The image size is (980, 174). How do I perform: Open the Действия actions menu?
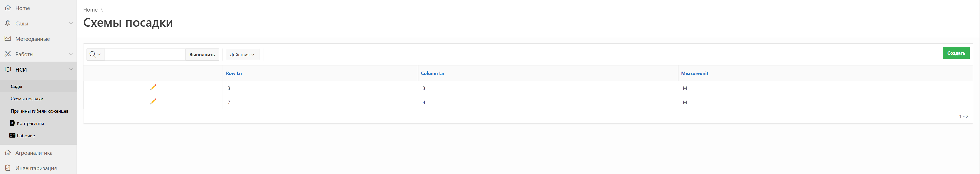[242, 54]
